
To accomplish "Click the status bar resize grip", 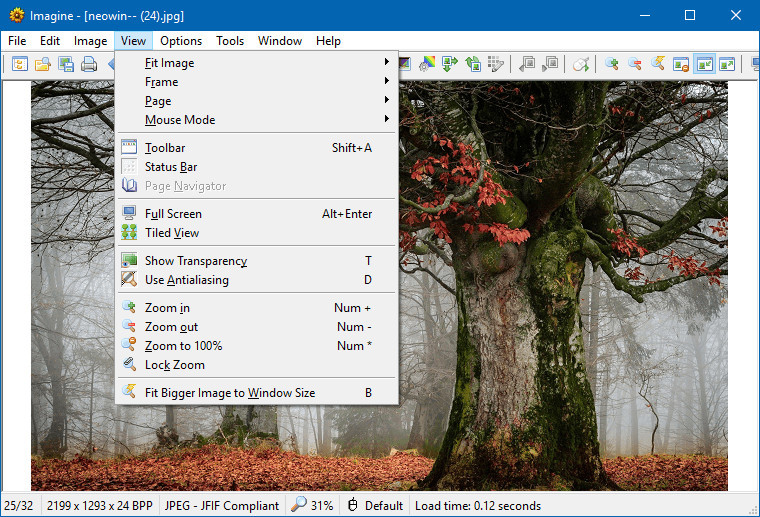I will click(x=754, y=510).
